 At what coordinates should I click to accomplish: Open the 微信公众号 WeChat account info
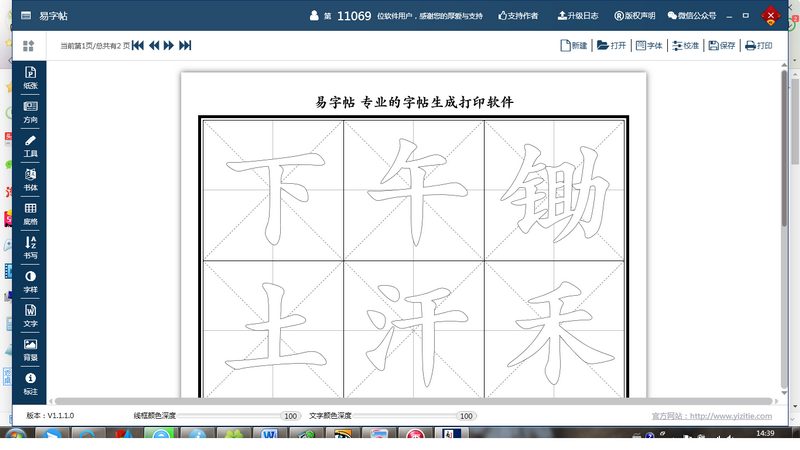pos(692,16)
